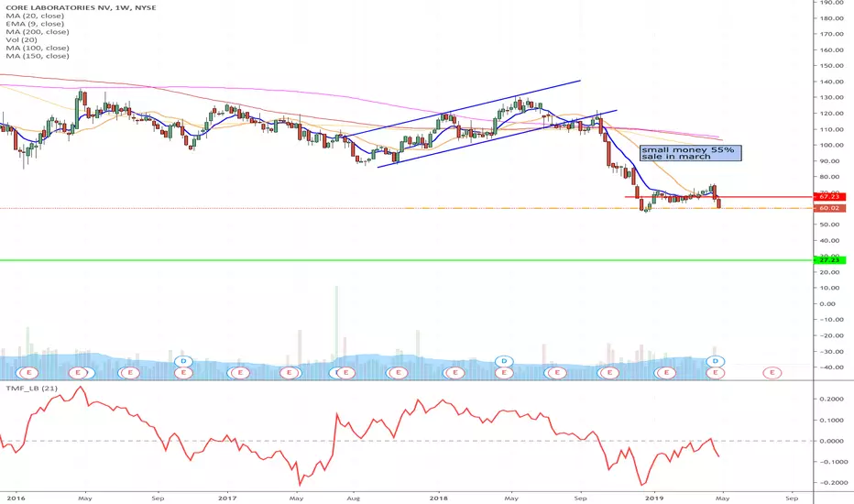The width and height of the screenshot is (854, 504).
Task: Select the MA (150, close) legend entry
Action: (38, 56)
